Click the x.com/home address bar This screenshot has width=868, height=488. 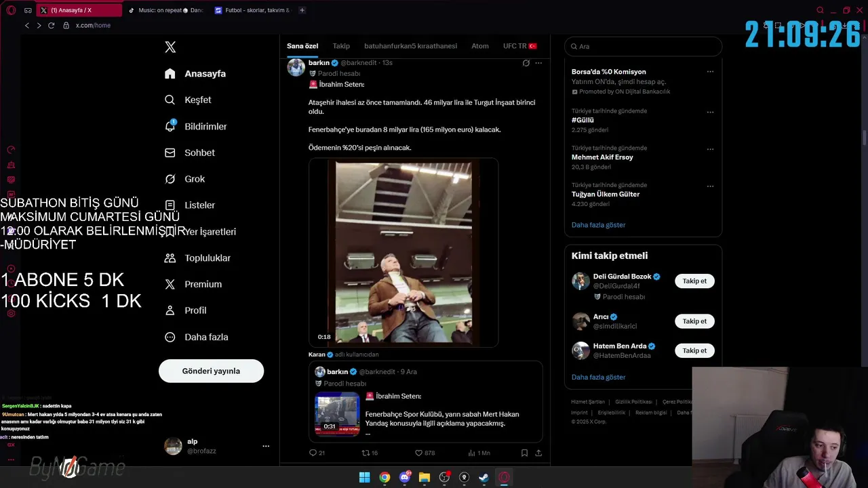click(93, 25)
